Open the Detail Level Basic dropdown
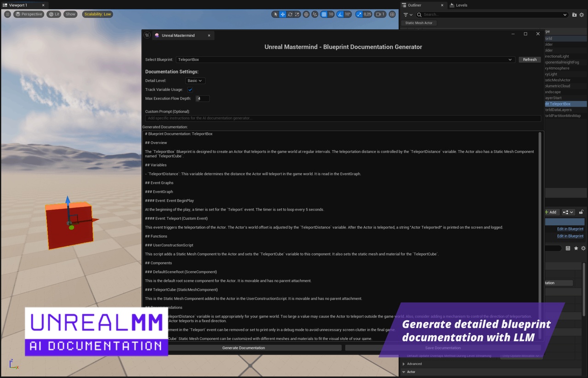The width and height of the screenshot is (588, 378). click(195, 81)
